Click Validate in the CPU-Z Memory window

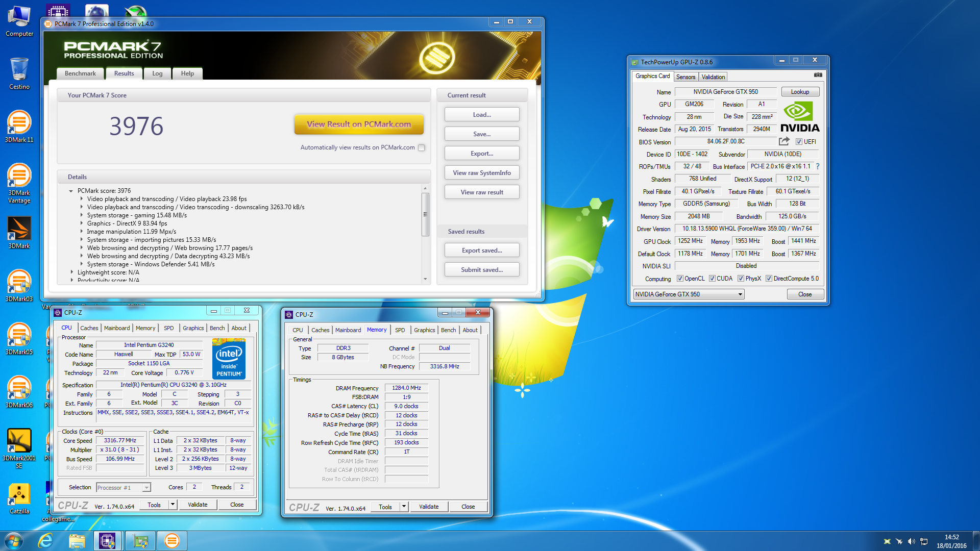[429, 507]
